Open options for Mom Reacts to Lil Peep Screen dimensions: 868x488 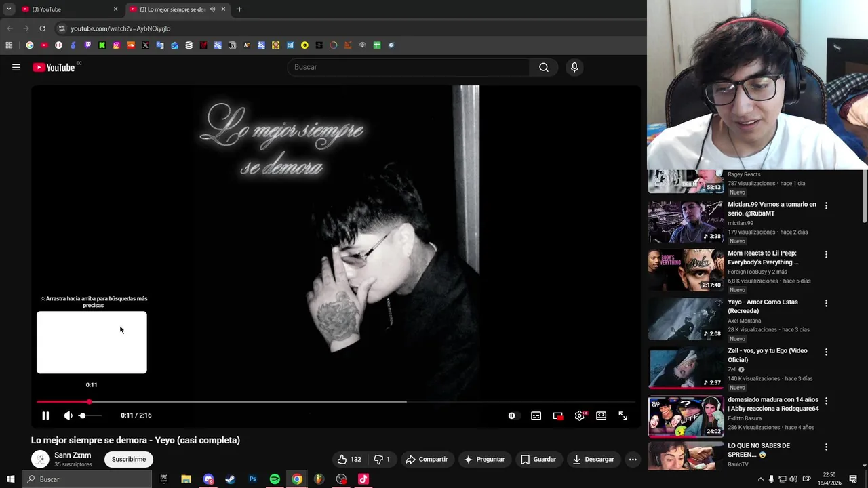pyautogui.click(x=826, y=254)
